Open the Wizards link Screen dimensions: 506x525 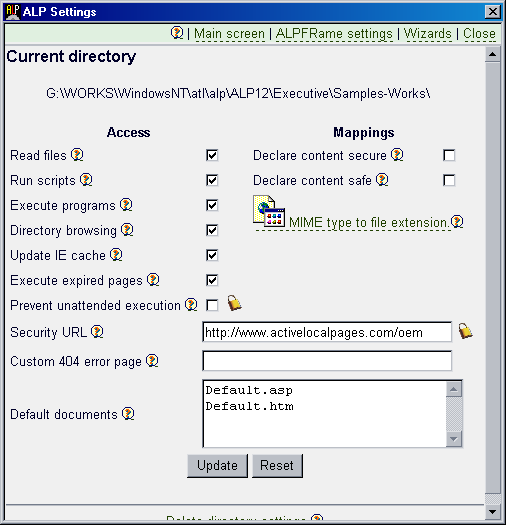click(428, 33)
